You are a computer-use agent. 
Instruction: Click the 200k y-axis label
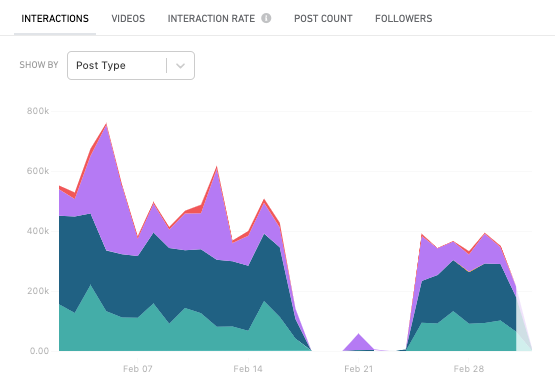tap(38, 291)
